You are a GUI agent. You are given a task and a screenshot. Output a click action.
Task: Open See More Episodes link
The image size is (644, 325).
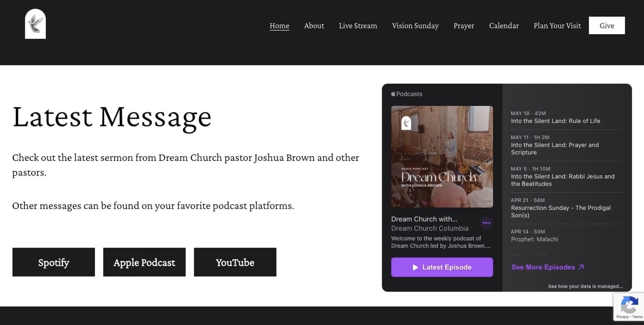547,267
